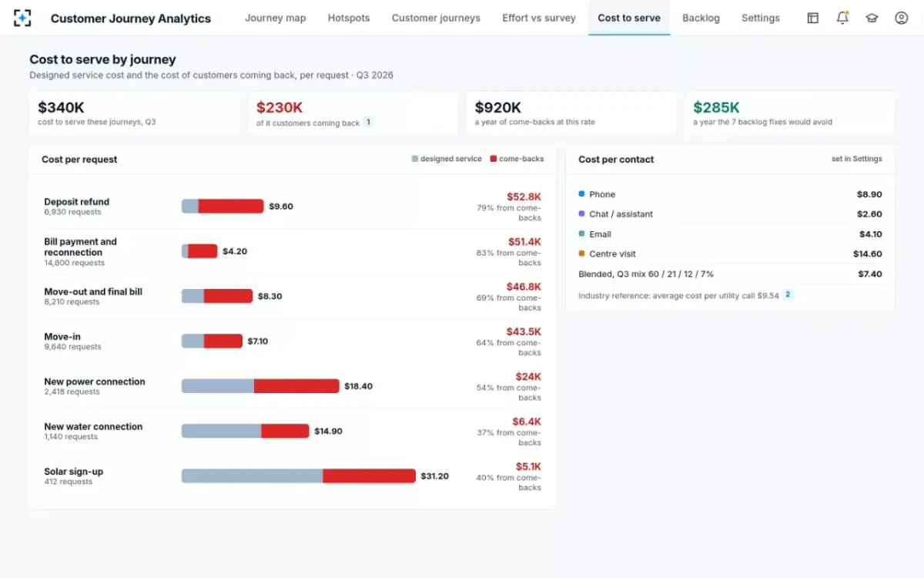
Task: Click the Centre visit orange dot
Action: click(x=581, y=254)
